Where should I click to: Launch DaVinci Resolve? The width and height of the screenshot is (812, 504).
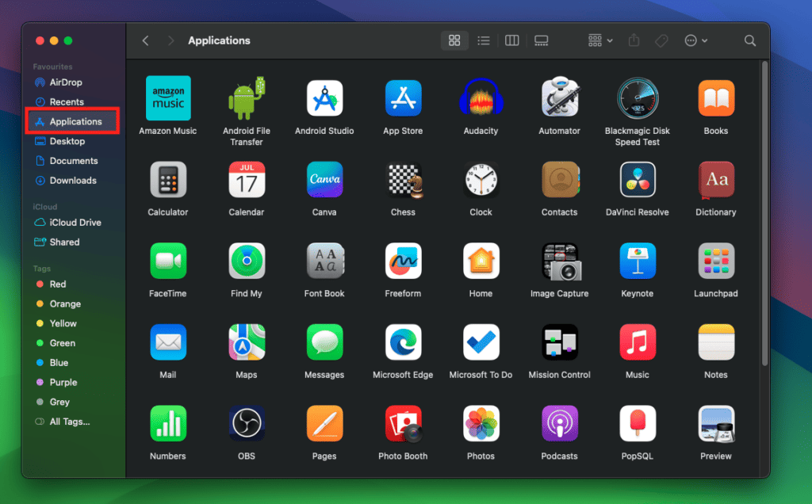click(638, 179)
